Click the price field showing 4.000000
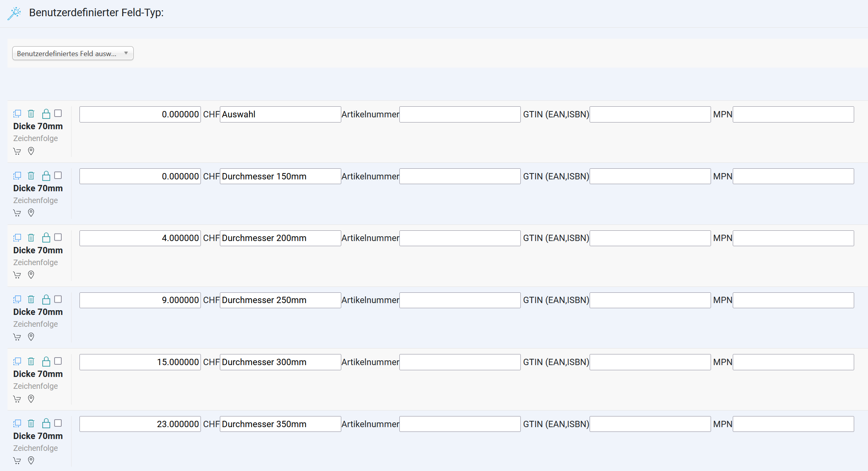This screenshot has height=471, width=868. point(140,238)
